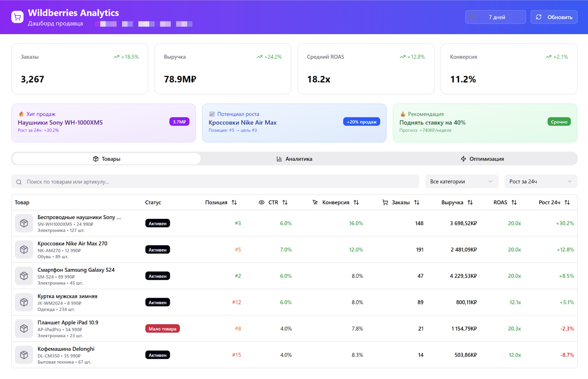Open the Поднять ставку на 40% recommendation card
Viewport: 588px width, 379px height.
click(485, 123)
